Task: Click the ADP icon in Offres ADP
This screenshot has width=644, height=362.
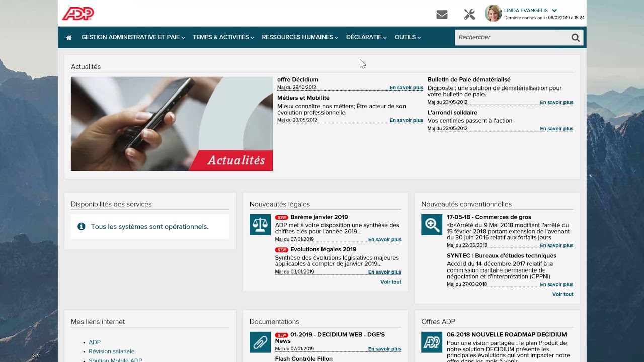Action: click(x=432, y=342)
